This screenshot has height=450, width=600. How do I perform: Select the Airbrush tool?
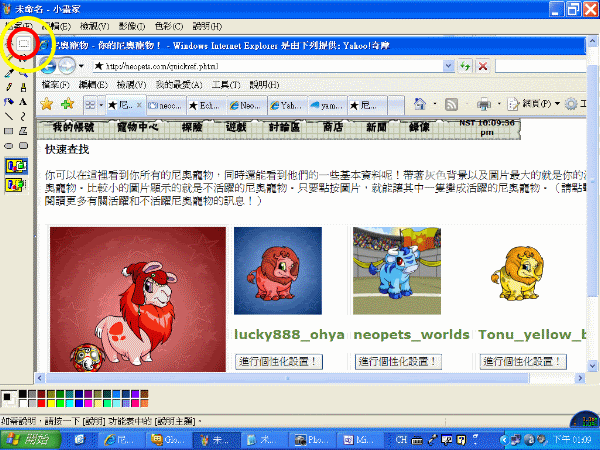tap(9, 102)
